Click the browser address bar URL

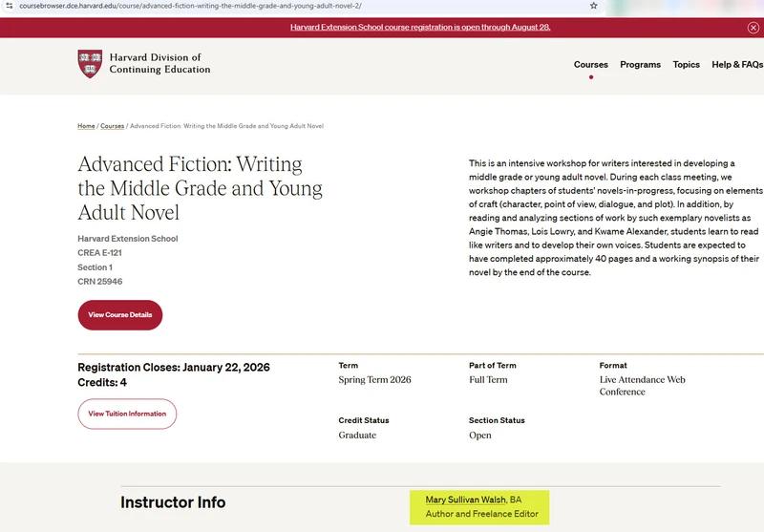[190, 6]
